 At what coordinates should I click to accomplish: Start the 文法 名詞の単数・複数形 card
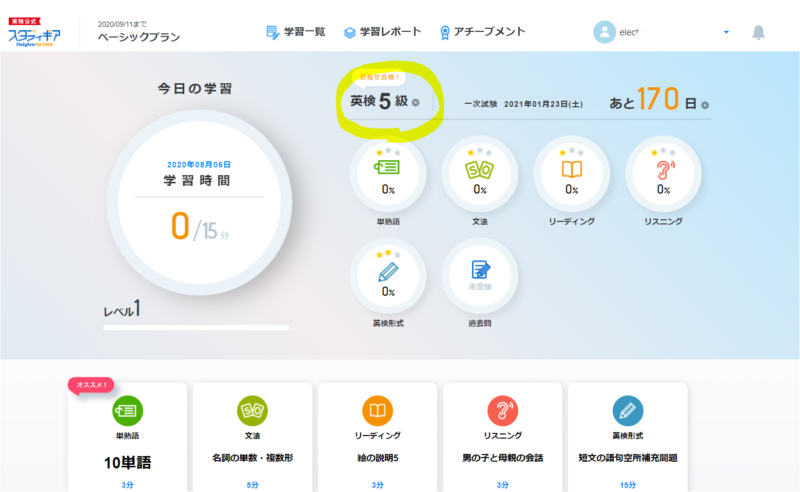(x=253, y=437)
